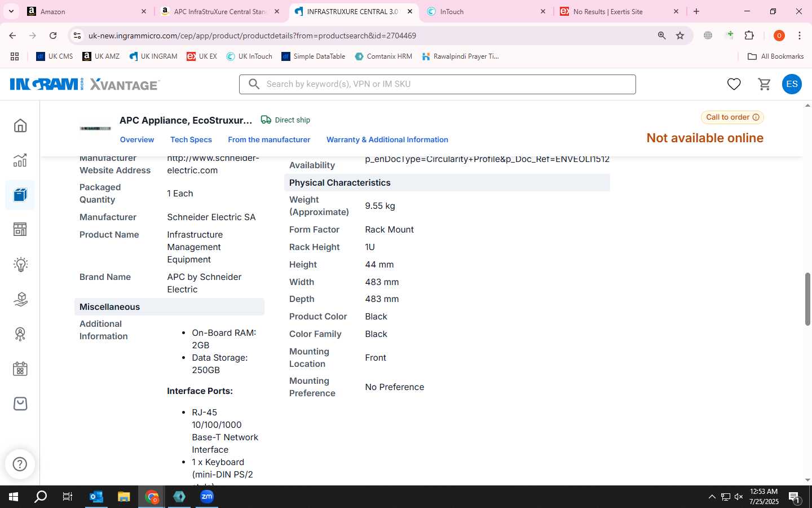Open the Comtanix HRM bookmark
The width and height of the screenshot is (812, 508).
383,56
